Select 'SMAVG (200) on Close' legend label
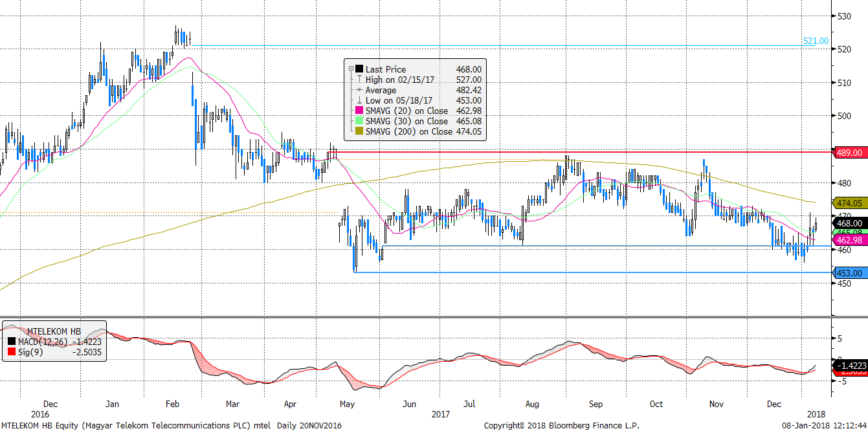 click(x=409, y=131)
